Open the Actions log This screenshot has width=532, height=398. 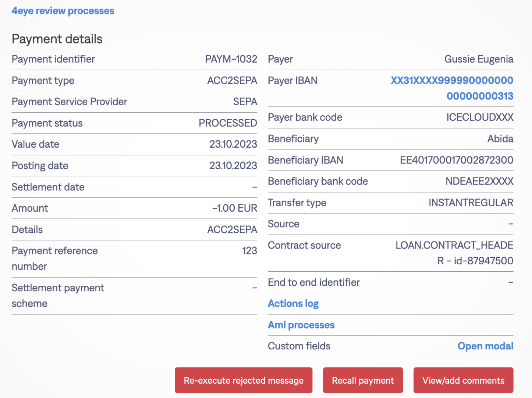coord(293,304)
